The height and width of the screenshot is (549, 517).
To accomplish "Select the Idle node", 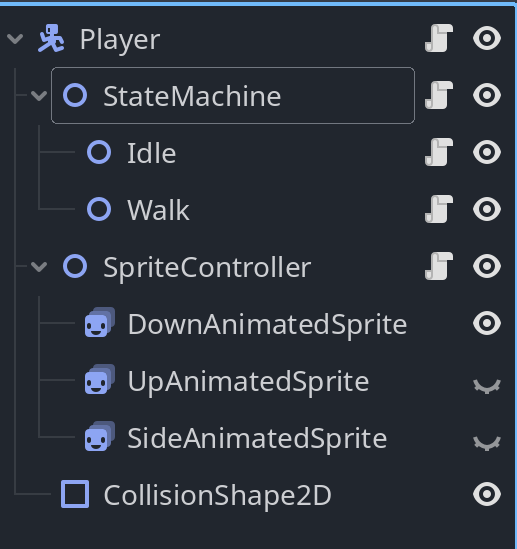I will [x=152, y=153].
